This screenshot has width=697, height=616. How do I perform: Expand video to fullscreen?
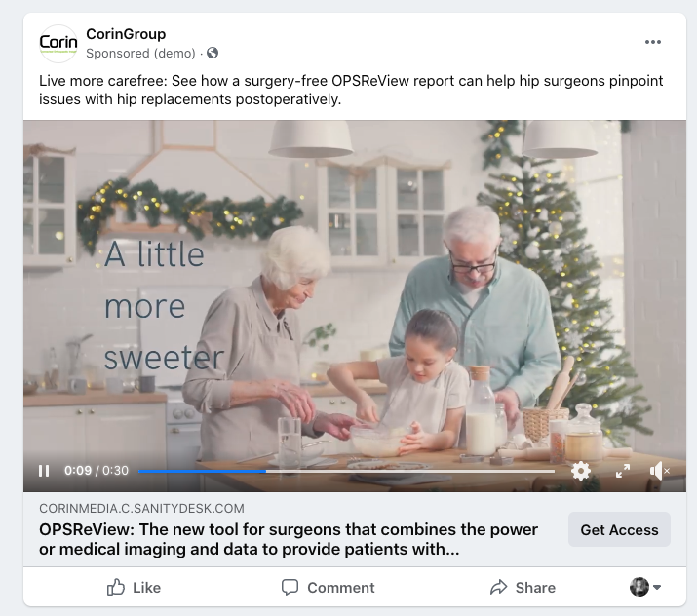(x=623, y=471)
